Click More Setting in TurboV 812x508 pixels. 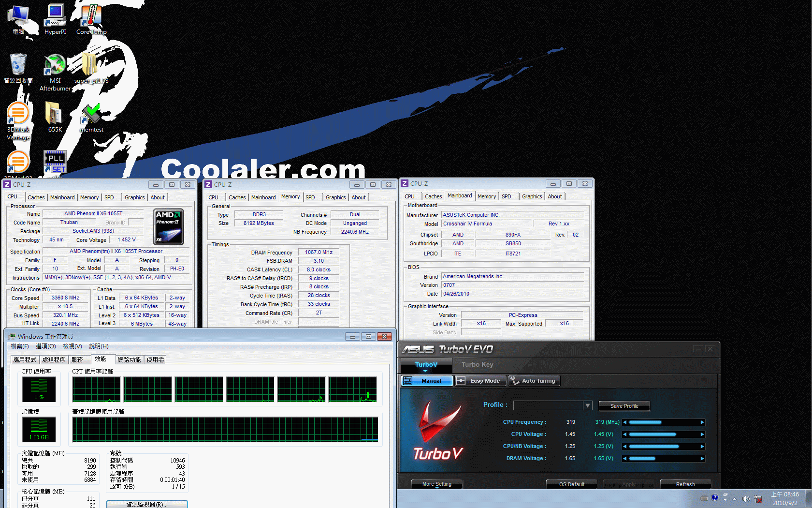pyautogui.click(x=437, y=484)
